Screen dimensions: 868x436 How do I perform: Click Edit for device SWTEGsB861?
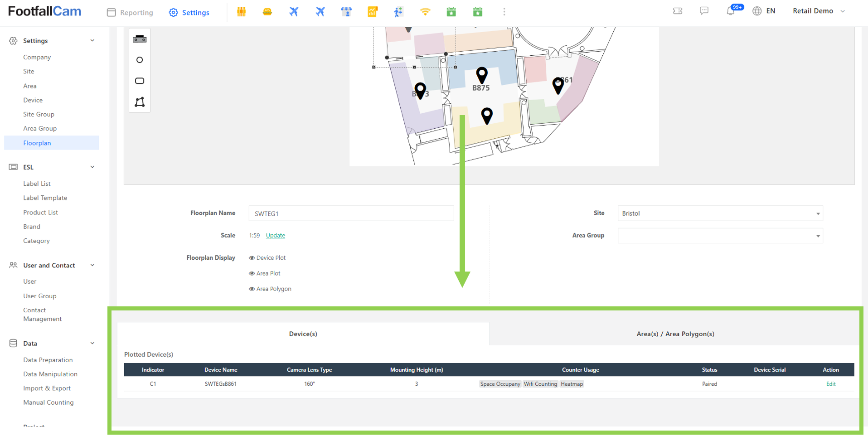tap(830, 384)
